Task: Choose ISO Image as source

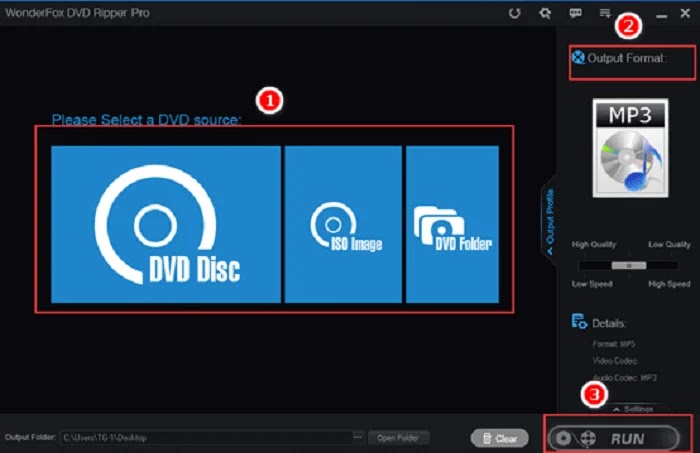Action: [x=343, y=224]
